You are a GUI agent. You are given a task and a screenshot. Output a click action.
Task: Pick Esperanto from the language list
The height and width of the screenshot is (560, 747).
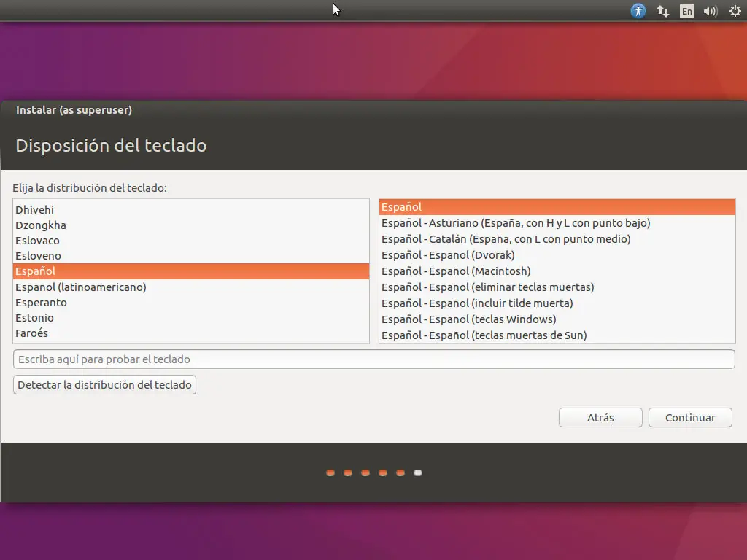pos(191,303)
